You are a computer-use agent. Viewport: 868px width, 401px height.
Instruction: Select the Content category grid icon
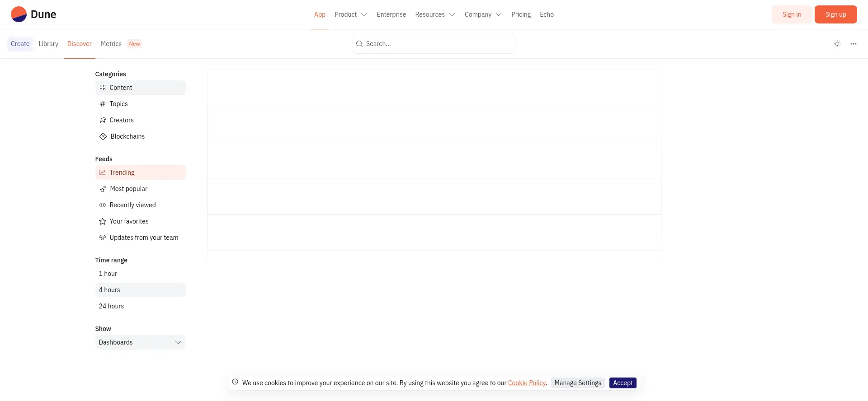pos(103,88)
